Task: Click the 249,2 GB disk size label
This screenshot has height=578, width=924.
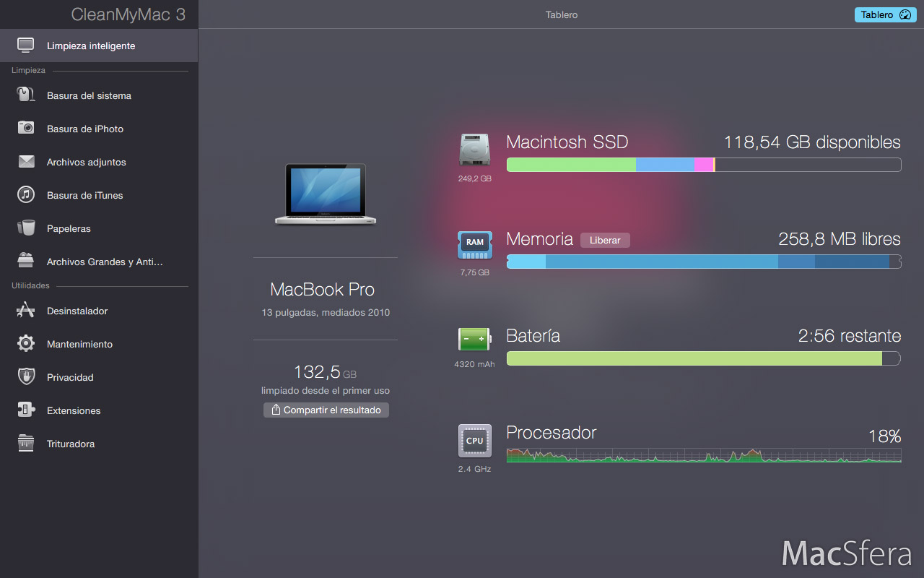Action: click(x=474, y=178)
